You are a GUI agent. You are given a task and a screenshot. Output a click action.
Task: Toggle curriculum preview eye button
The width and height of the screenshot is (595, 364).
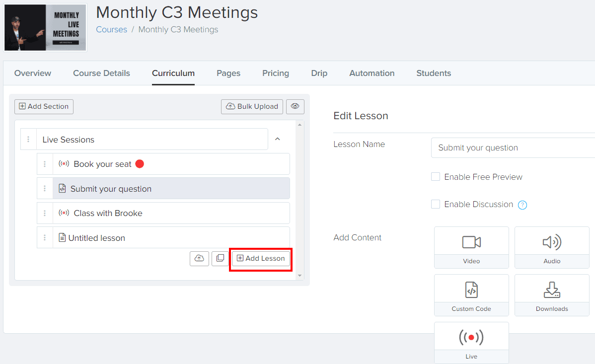pos(295,106)
